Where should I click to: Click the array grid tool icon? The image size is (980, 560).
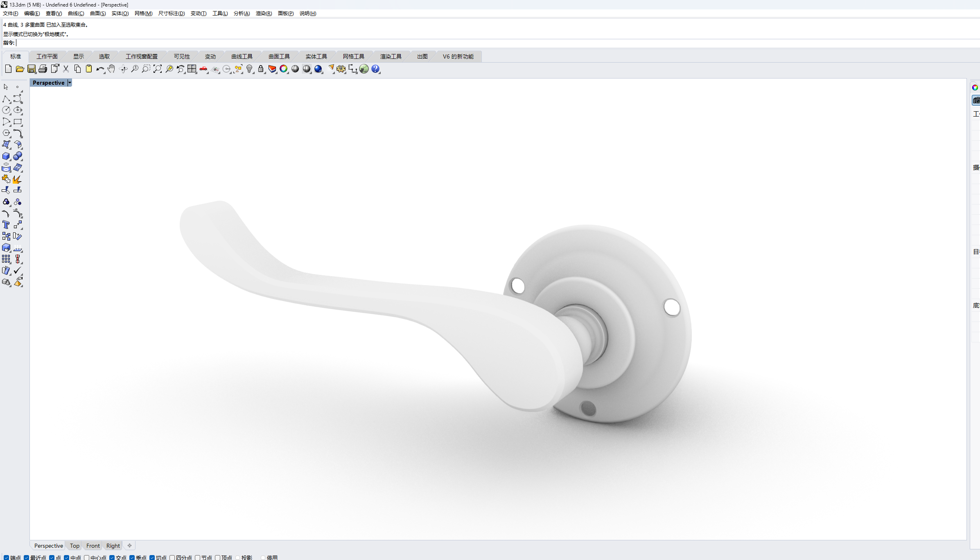point(6,259)
